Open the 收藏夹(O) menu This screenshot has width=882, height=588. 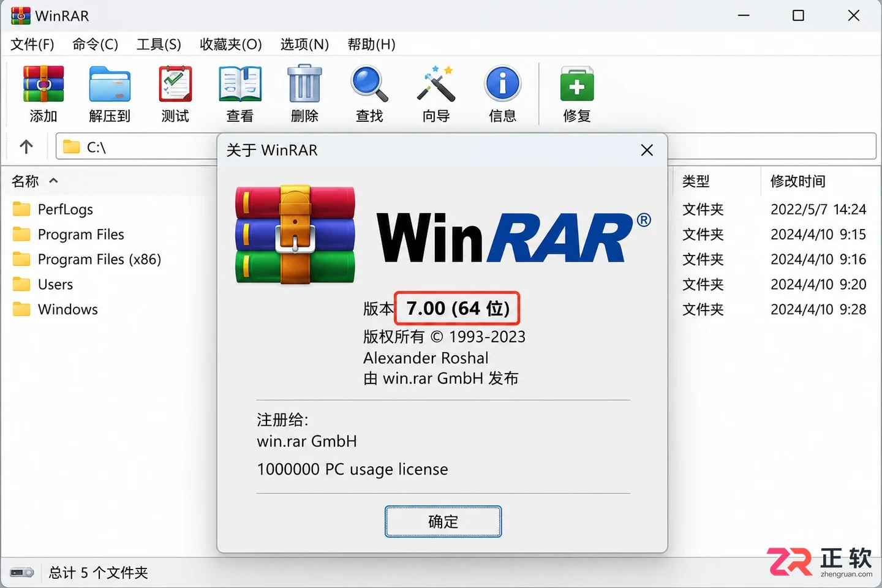coord(231,45)
